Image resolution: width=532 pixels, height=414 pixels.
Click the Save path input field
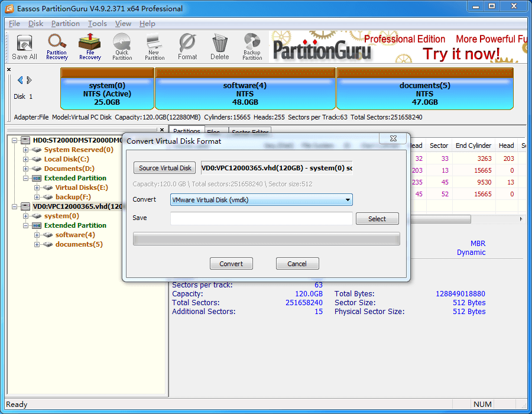pos(261,218)
